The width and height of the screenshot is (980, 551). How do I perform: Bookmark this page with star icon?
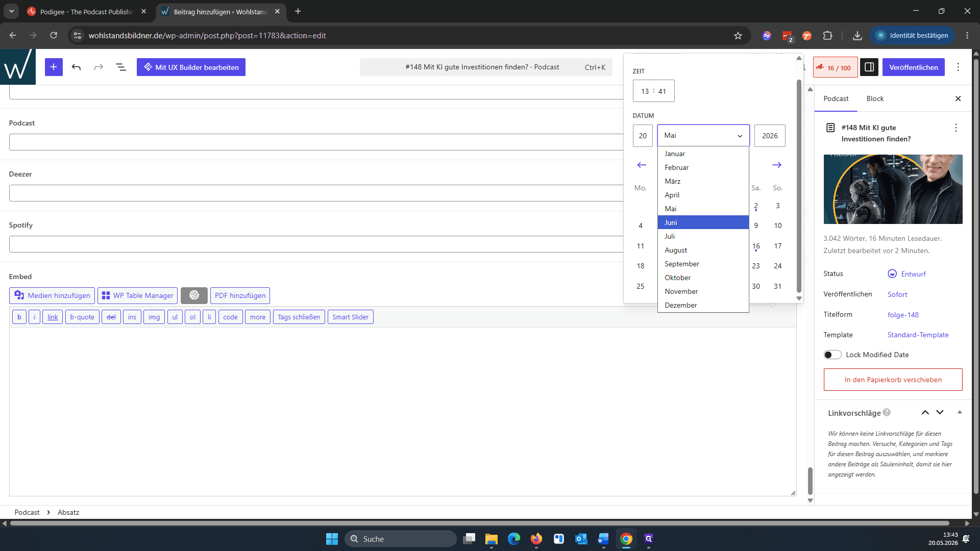coord(738,35)
